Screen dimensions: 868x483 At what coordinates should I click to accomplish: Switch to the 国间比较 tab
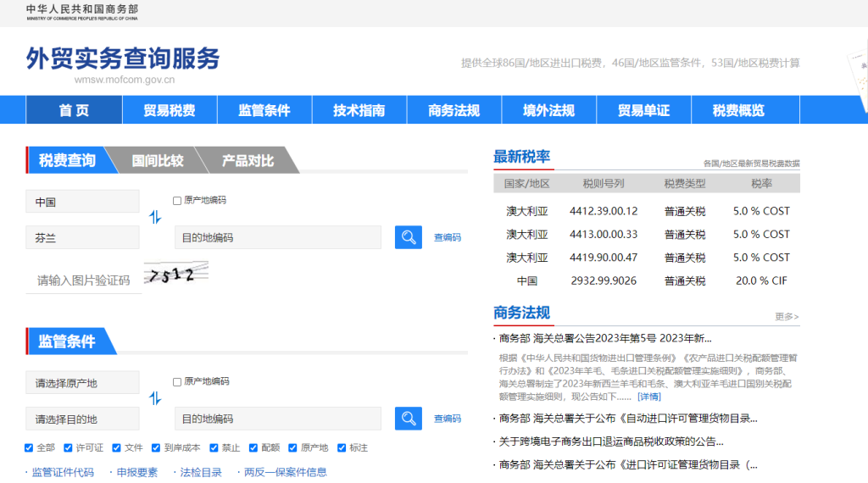[x=157, y=160]
